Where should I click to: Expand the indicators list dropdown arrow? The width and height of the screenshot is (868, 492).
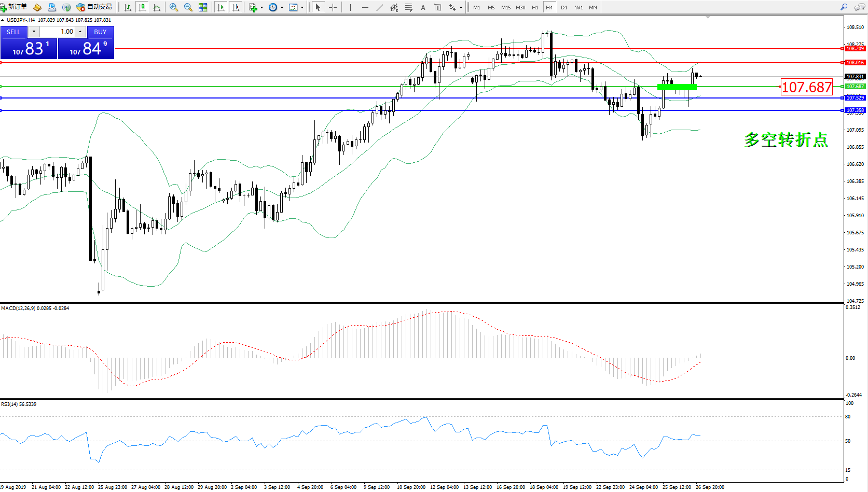click(261, 8)
